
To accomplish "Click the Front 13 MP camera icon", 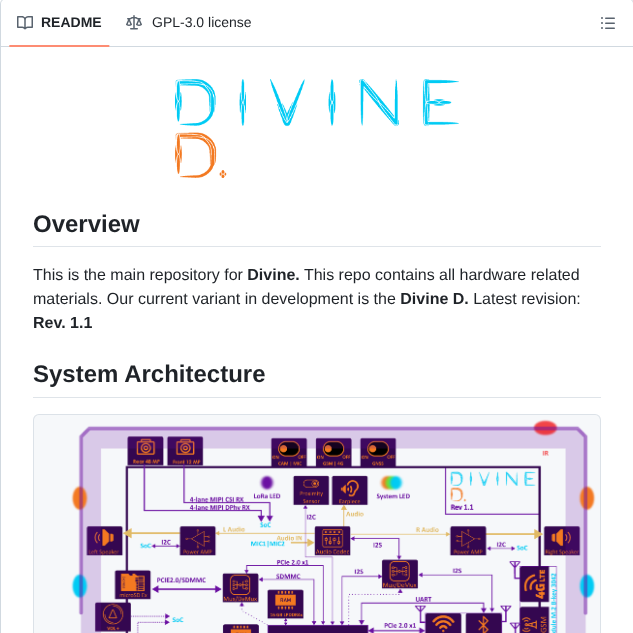I will tap(185, 451).
